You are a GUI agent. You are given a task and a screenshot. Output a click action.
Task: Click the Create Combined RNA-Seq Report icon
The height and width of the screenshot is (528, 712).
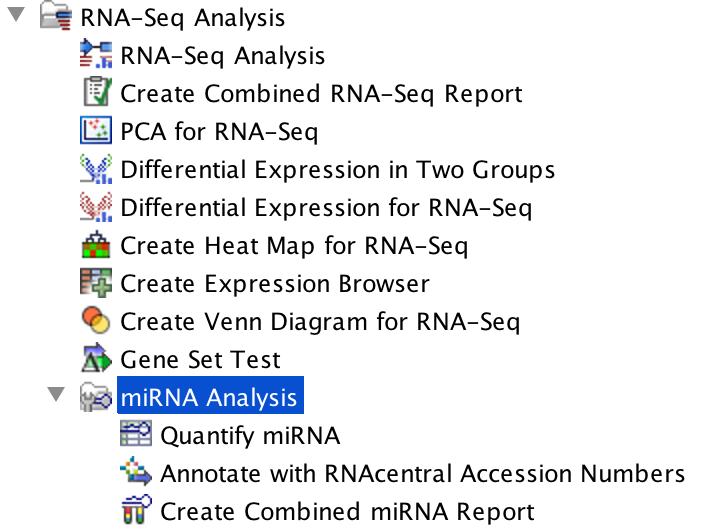pos(97,92)
